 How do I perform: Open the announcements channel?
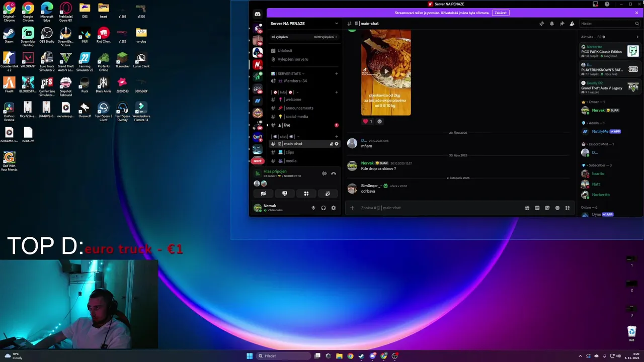point(304,108)
